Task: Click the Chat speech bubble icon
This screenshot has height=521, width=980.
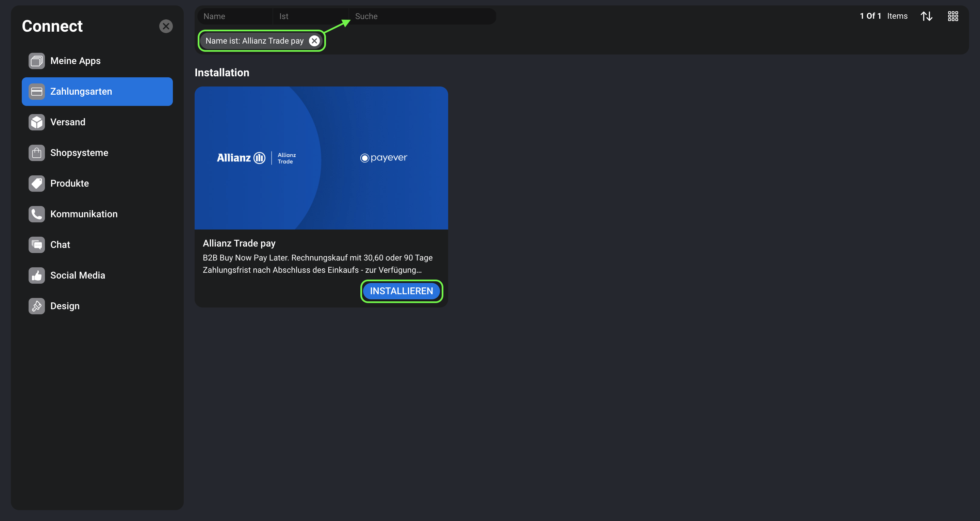Action: click(36, 245)
